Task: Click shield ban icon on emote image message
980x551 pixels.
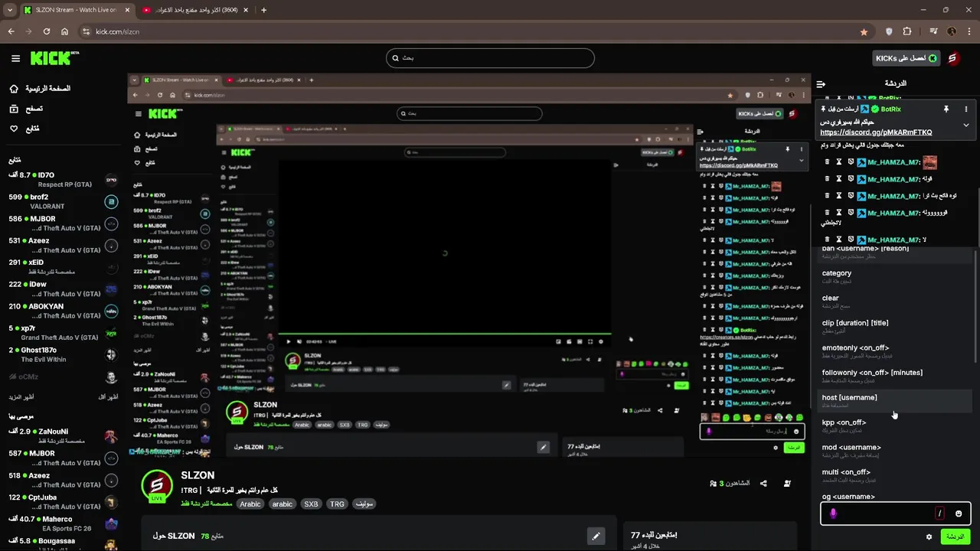Action: point(851,162)
